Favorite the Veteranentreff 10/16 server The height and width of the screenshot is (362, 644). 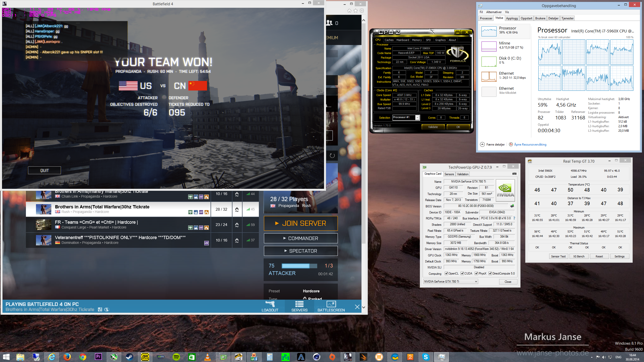(x=237, y=240)
